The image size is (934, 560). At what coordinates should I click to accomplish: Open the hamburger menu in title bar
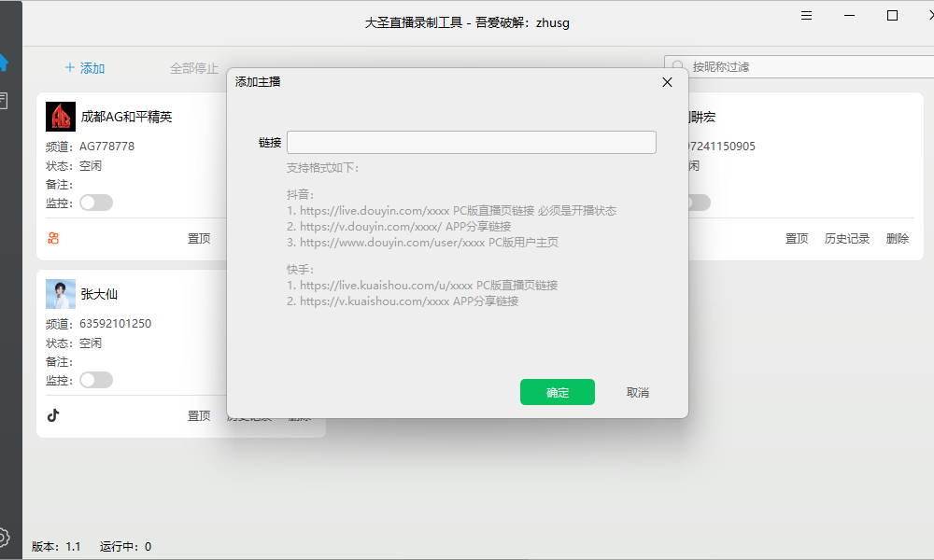(806, 16)
